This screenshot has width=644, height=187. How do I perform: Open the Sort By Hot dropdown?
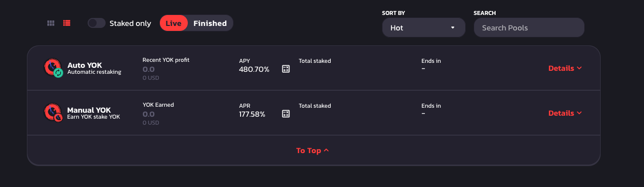click(x=423, y=27)
